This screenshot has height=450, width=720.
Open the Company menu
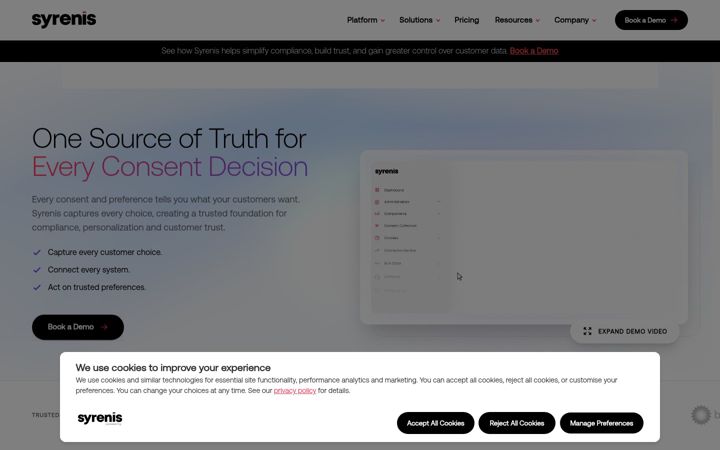tap(575, 20)
